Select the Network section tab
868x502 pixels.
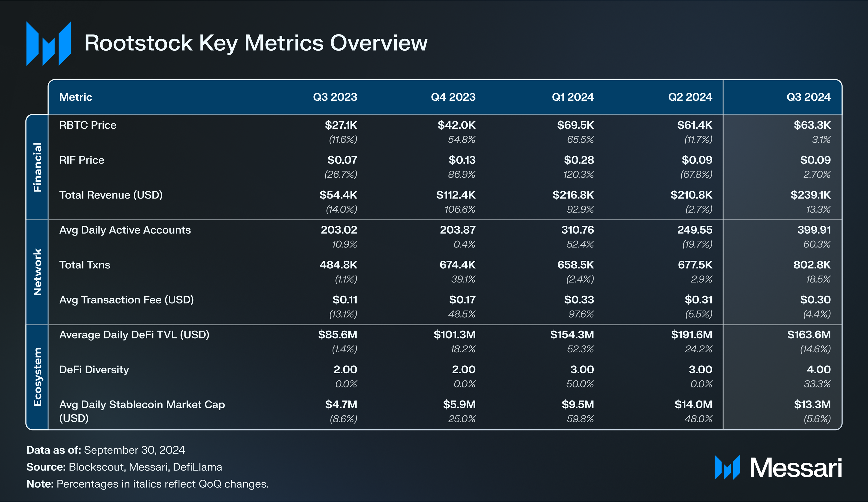[x=37, y=272]
